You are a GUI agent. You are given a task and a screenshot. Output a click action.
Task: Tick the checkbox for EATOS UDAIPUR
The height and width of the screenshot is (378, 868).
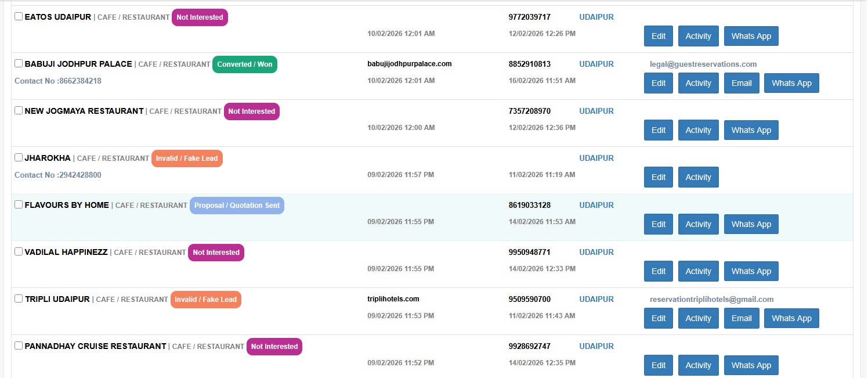(19, 17)
